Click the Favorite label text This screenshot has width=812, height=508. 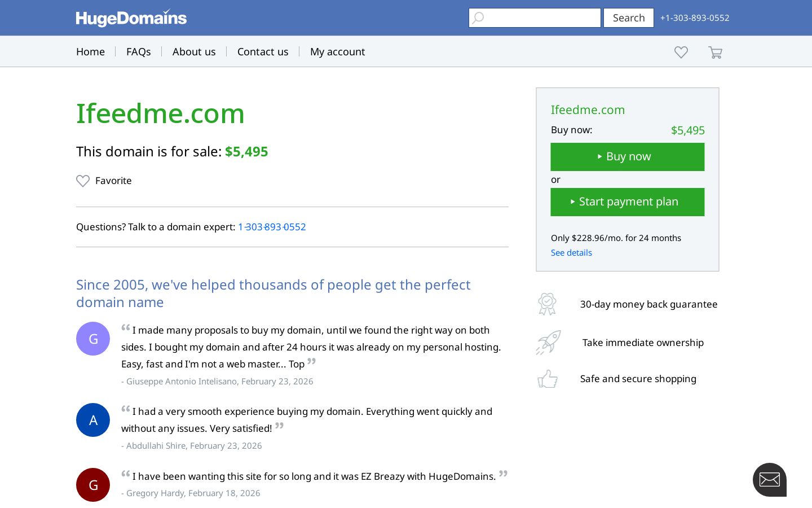pos(113,181)
